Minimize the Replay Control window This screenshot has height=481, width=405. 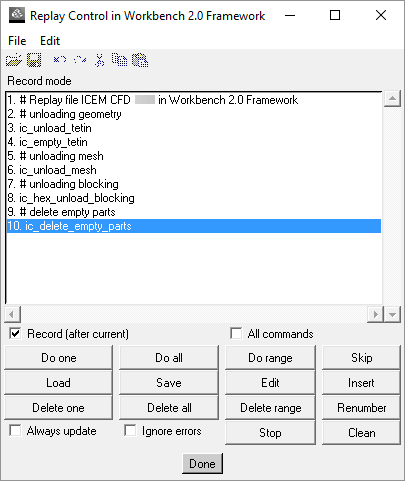tap(290, 15)
